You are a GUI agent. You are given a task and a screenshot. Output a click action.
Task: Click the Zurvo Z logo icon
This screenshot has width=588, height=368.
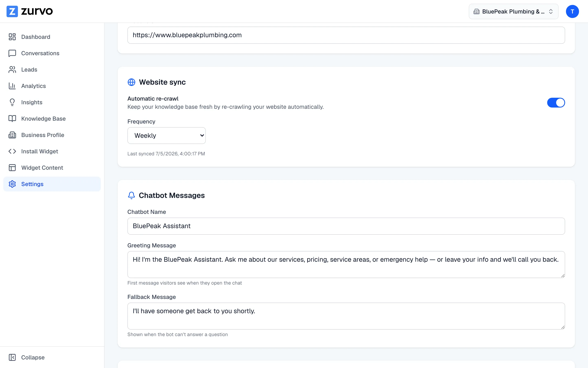[x=12, y=11]
